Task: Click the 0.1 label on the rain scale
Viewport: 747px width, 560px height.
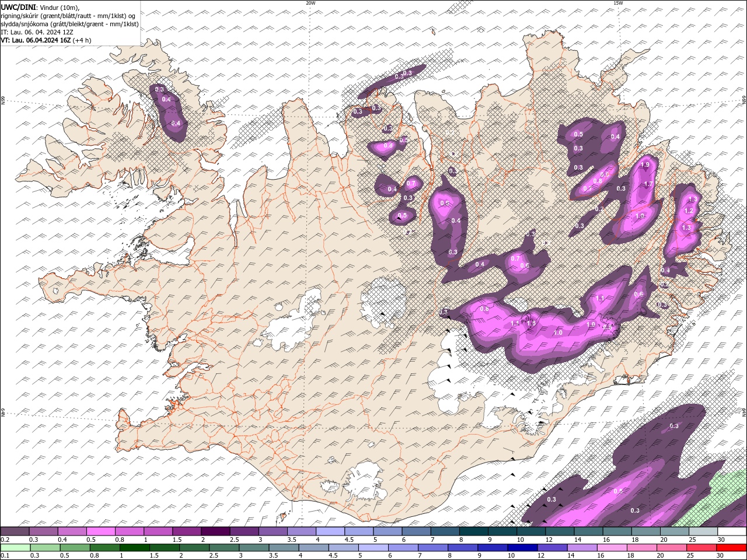Action: [4, 556]
